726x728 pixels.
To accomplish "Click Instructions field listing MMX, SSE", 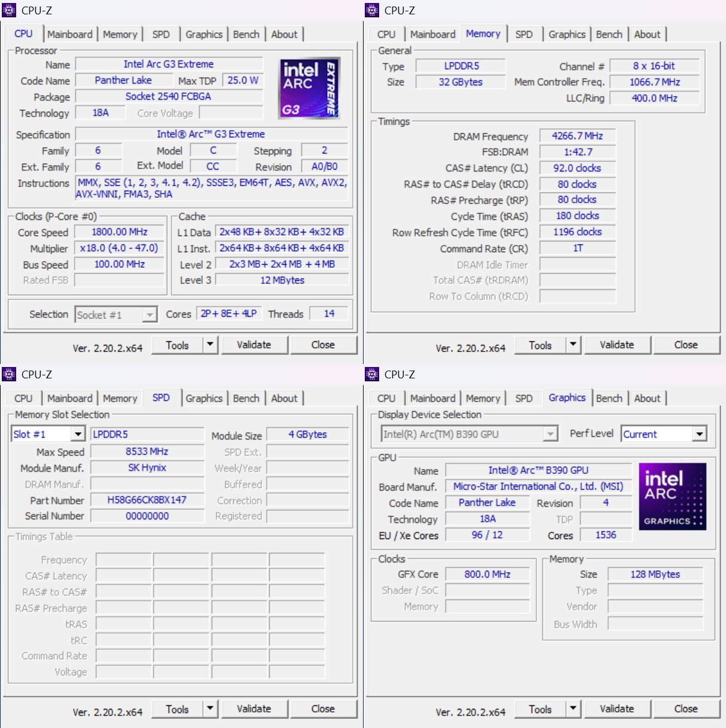I will pos(212,188).
